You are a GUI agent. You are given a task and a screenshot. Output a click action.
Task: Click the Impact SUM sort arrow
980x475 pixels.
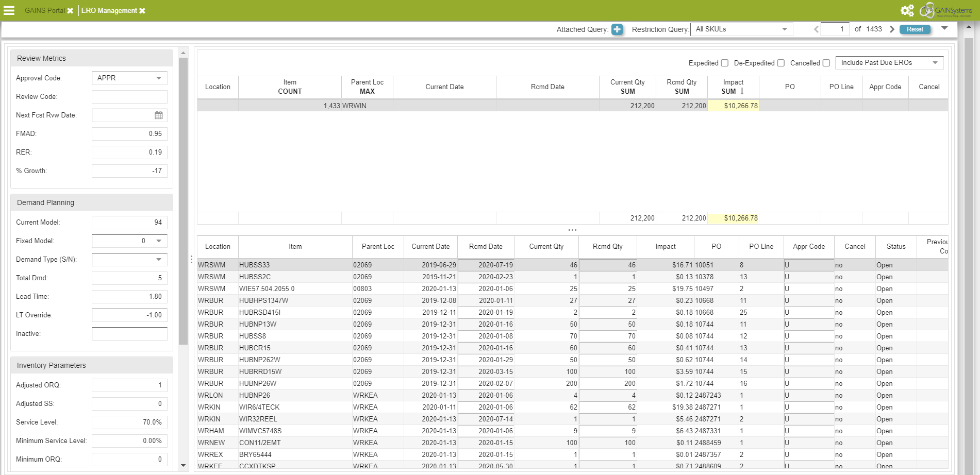742,91
